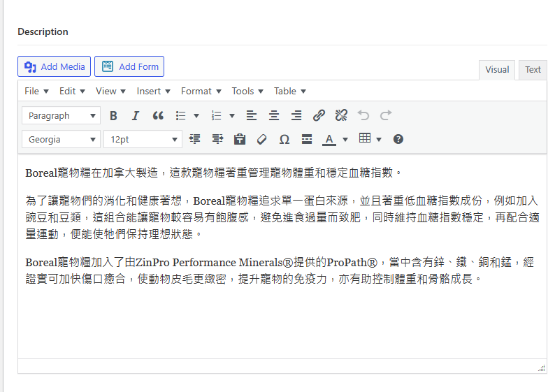Insert a horizontal line
This screenshot has height=392, width=555.
tap(307, 139)
